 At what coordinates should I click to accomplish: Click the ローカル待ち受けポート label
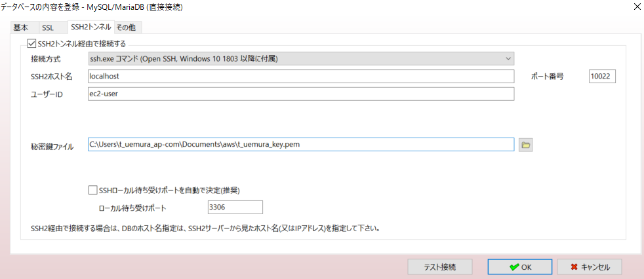pyautogui.click(x=132, y=208)
